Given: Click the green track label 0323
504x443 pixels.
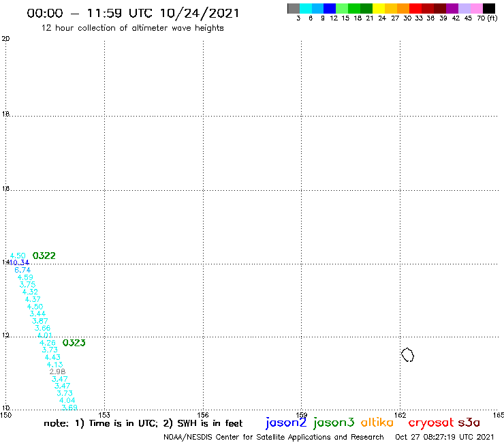Looking at the screenshot, I should (x=74, y=343).
